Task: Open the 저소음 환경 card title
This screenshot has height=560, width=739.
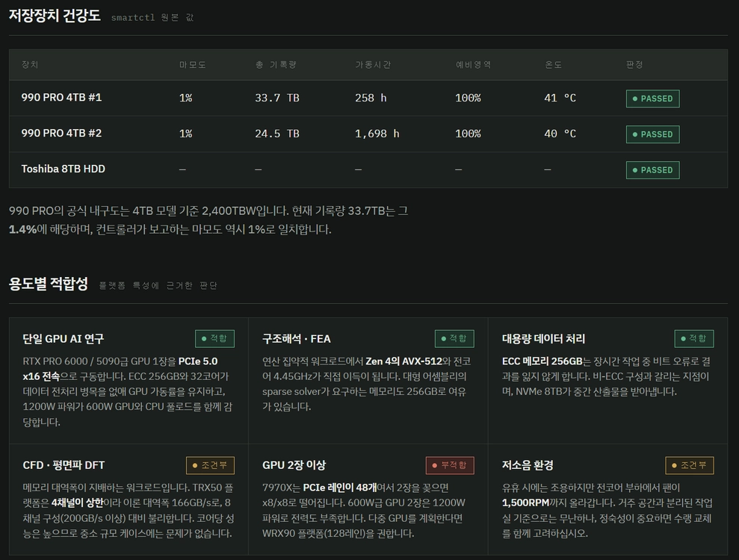Action: click(528, 465)
